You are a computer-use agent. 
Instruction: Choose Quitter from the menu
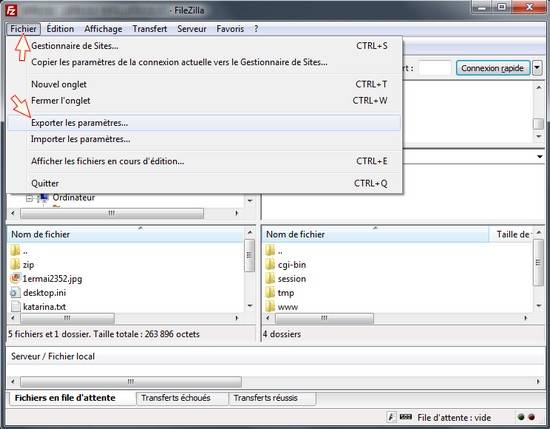click(204, 183)
